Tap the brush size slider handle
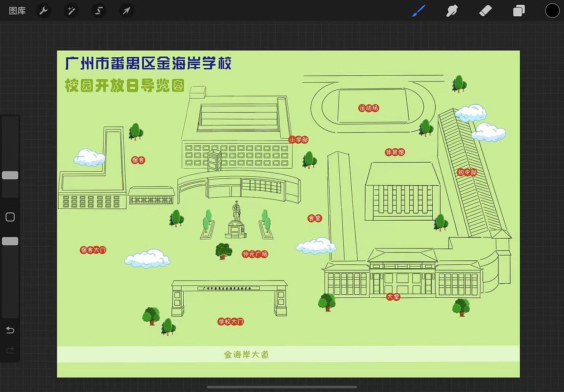 click(x=10, y=175)
